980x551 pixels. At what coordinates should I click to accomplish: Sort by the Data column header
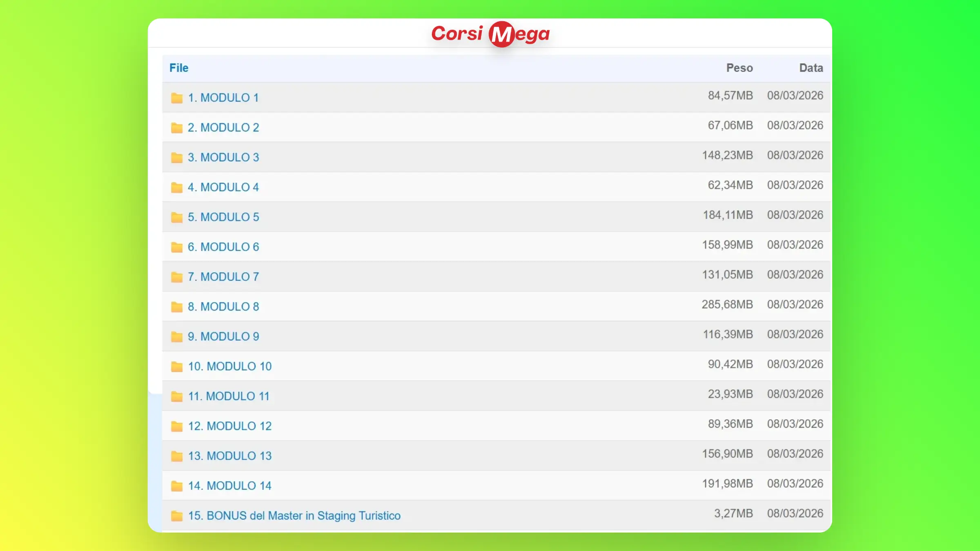(x=811, y=68)
